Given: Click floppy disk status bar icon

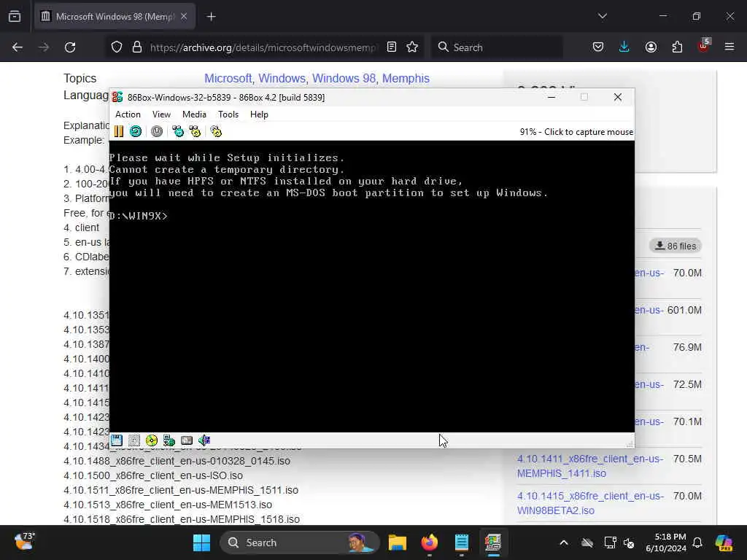Looking at the screenshot, I should pos(117,440).
